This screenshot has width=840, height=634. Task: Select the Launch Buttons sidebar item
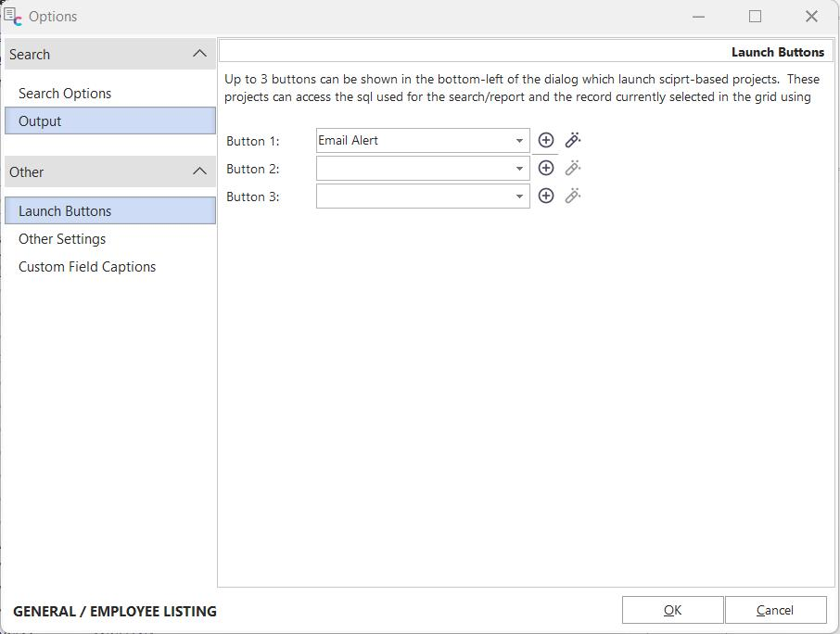[x=65, y=211]
